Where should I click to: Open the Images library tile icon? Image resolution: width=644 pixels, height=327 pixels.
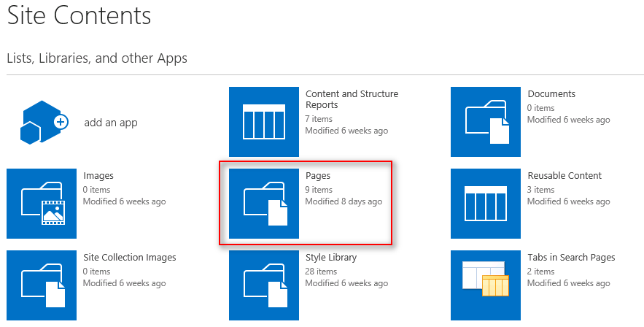click(x=42, y=204)
